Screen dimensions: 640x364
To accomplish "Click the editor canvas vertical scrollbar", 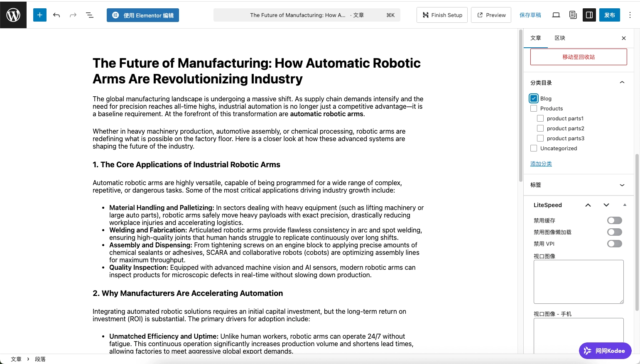I will point(521,105).
